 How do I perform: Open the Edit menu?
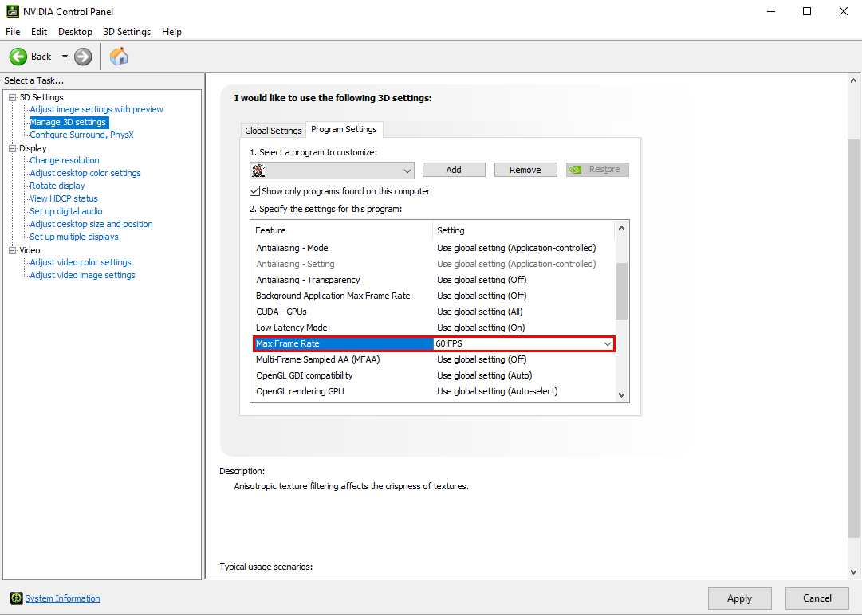(39, 32)
